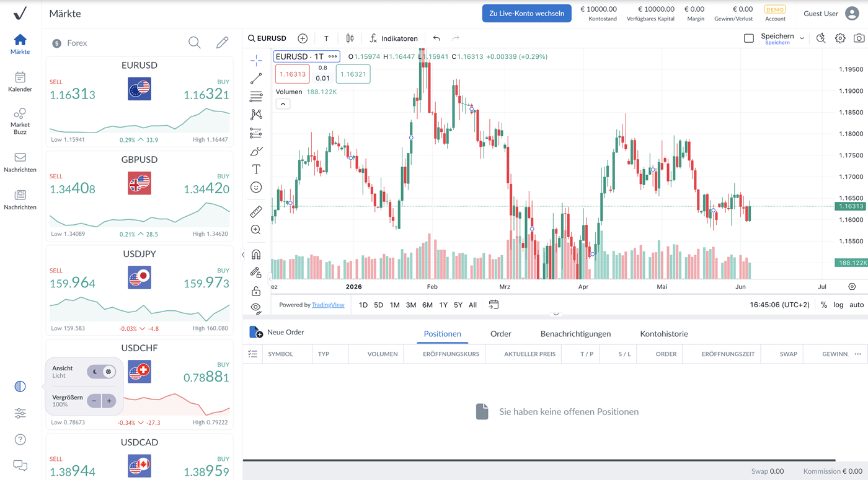Click the layout square next to Speichern
This screenshot has width=868, height=480.
(x=749, y=38)
